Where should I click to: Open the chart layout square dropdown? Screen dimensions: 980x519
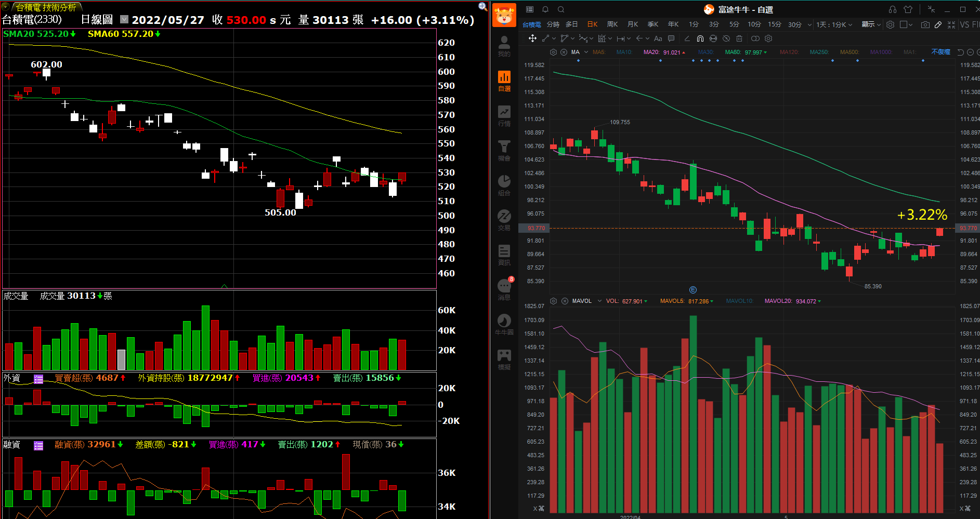tap(906, 24)
